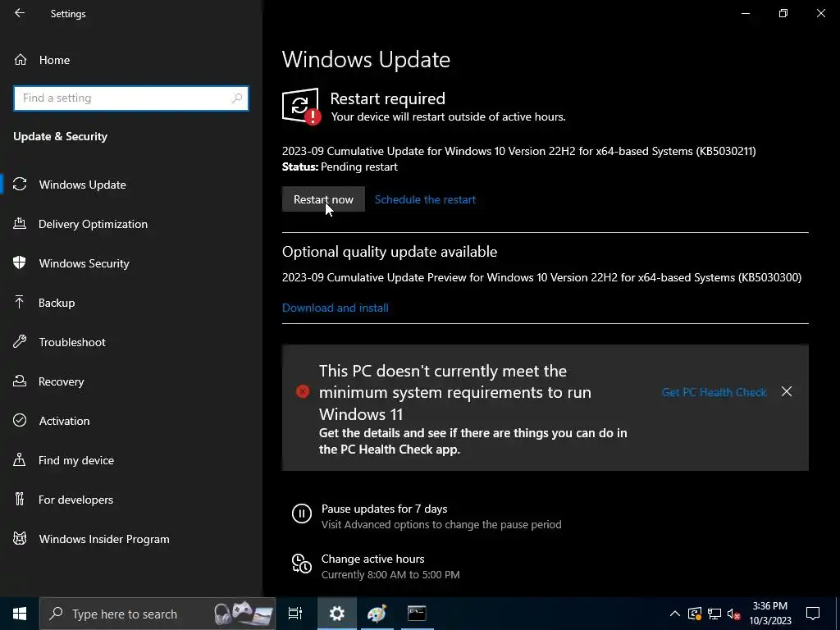This screenshot has width=840, height=630.
Task: Click the Recovery sidebar icon
Action: click(x=20, y=381)
